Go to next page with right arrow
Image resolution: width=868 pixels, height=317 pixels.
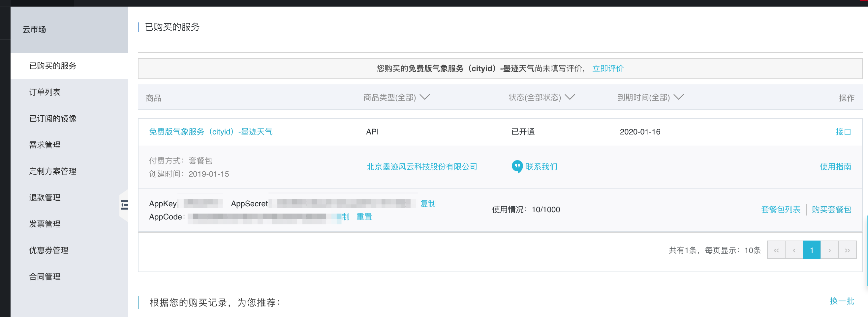(x=829, y=250)
